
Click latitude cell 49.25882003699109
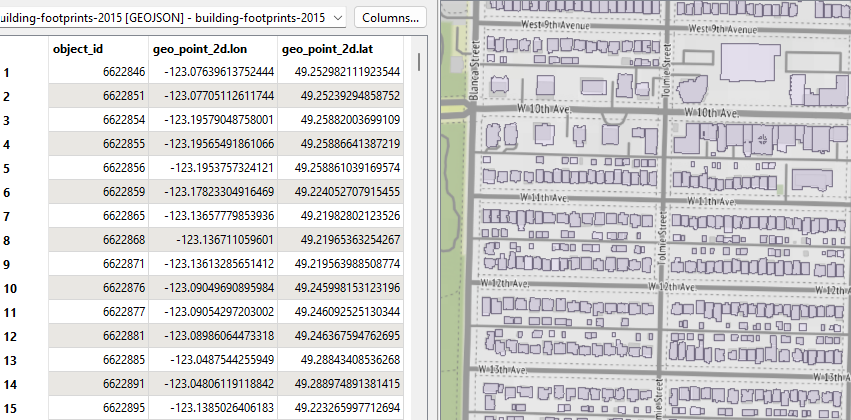[x=340, y=120]
